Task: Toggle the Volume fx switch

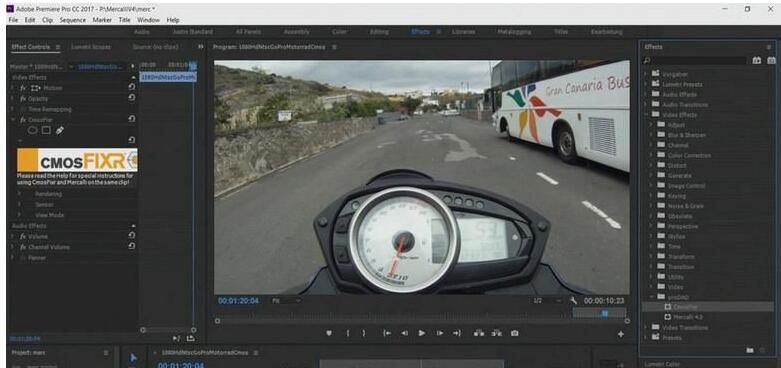Action: tap(23, 237)
